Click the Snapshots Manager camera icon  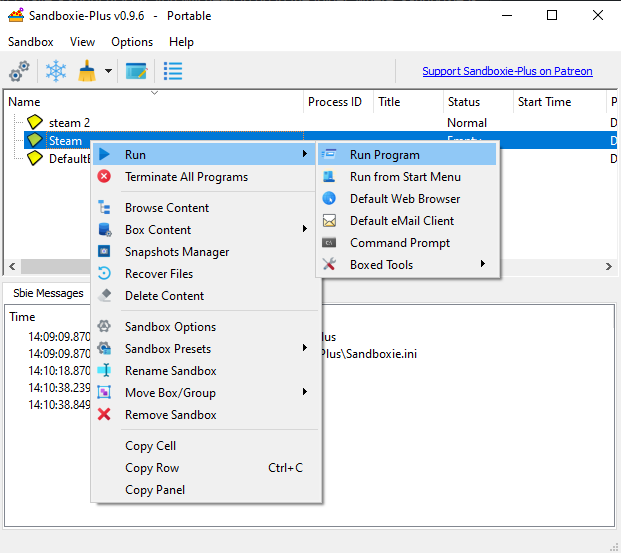pyautogui.click(x=104, y=251)
